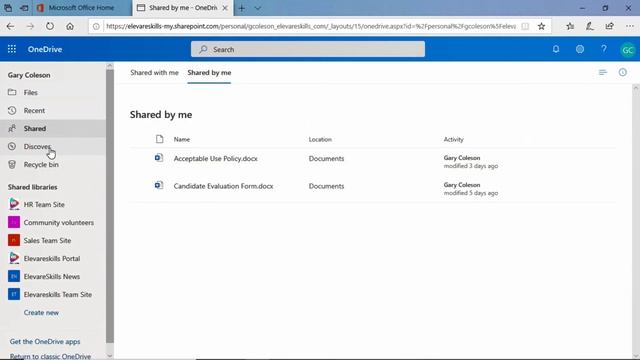Select the Shared by me tab
The width and height of the screenshot is (640, 360).
pos(209,73)
